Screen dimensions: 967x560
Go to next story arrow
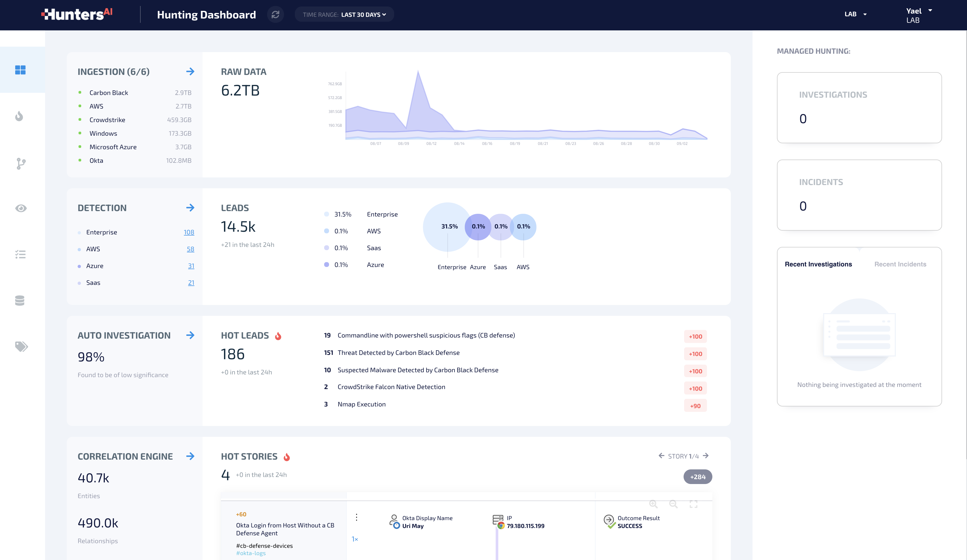point(706,456)
